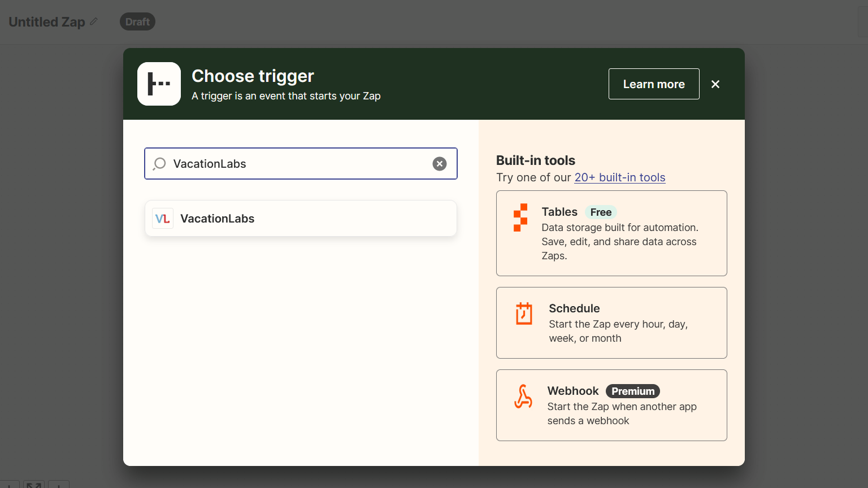
Task: Close the Choose trigger dialog
Action: [715, 84]
